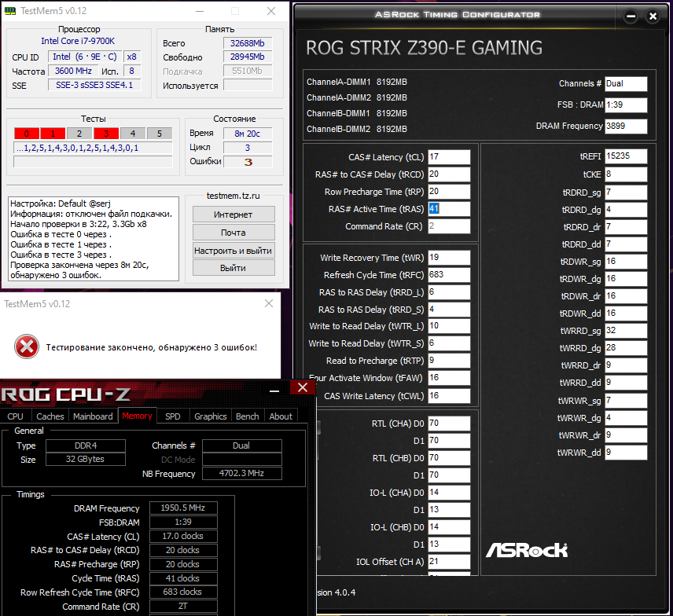
Task: Click the RTL (CHA) D0 value field
Action: pyautogui.click(x=449, y=423)
